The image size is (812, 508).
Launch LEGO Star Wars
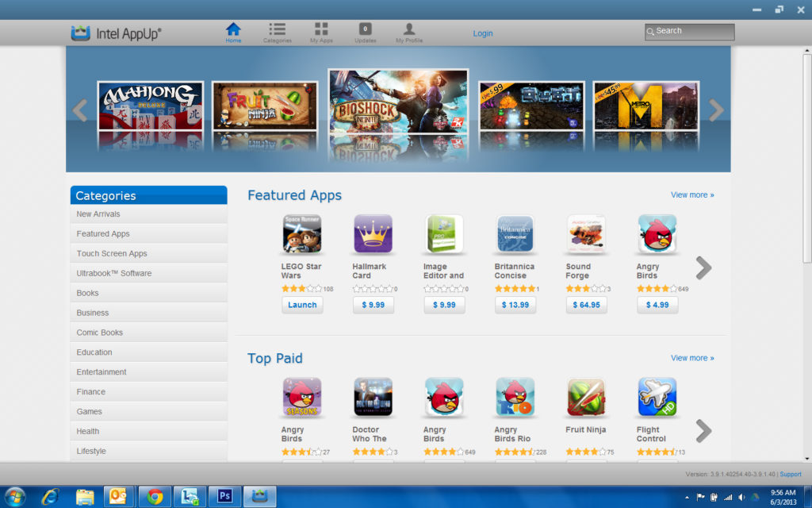(302, 305)
